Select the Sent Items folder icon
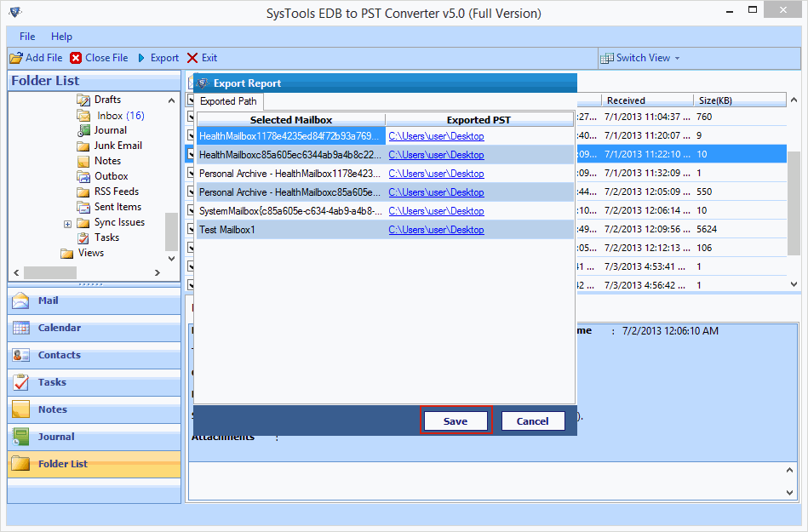 coord(83,207)
